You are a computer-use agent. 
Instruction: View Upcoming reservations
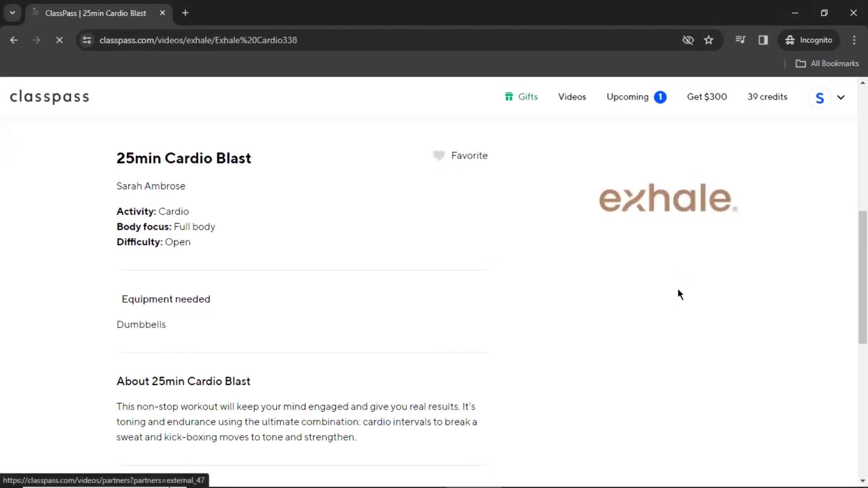(x=627, y=97)
